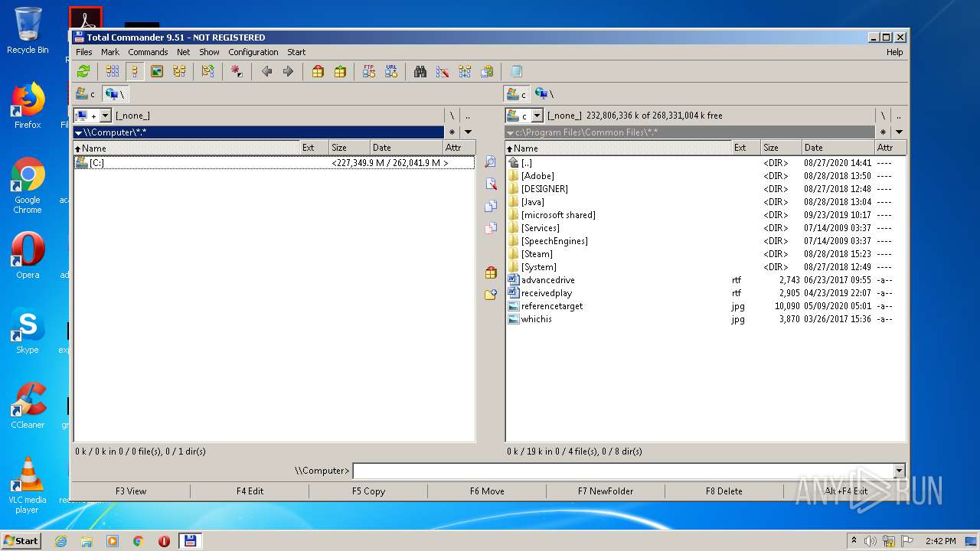Select drive c button above right panel
The image size is (980, 551).
pyautogui.click(x=516, y=94)
